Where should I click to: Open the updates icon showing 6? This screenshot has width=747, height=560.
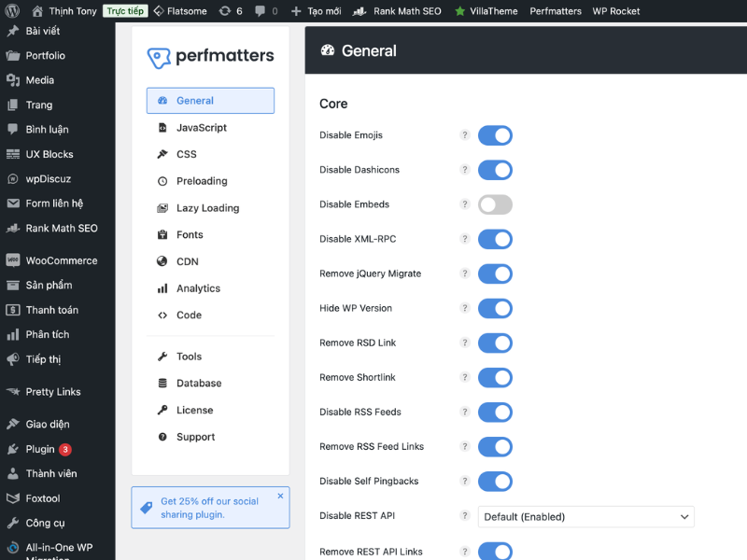tap(225, 11)
